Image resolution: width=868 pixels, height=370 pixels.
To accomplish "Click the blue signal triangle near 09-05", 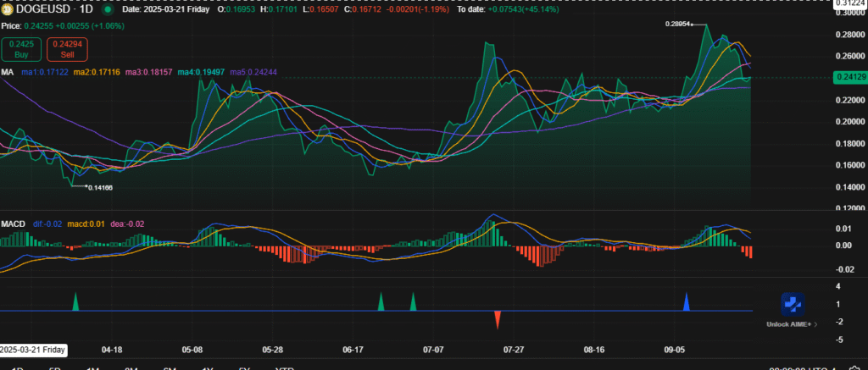I will tap(687, 301).
